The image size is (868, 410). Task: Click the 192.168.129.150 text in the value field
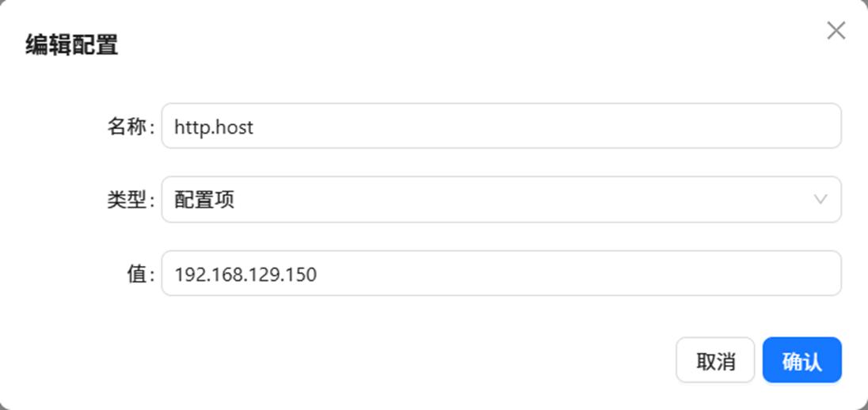[x=246, y=275]
